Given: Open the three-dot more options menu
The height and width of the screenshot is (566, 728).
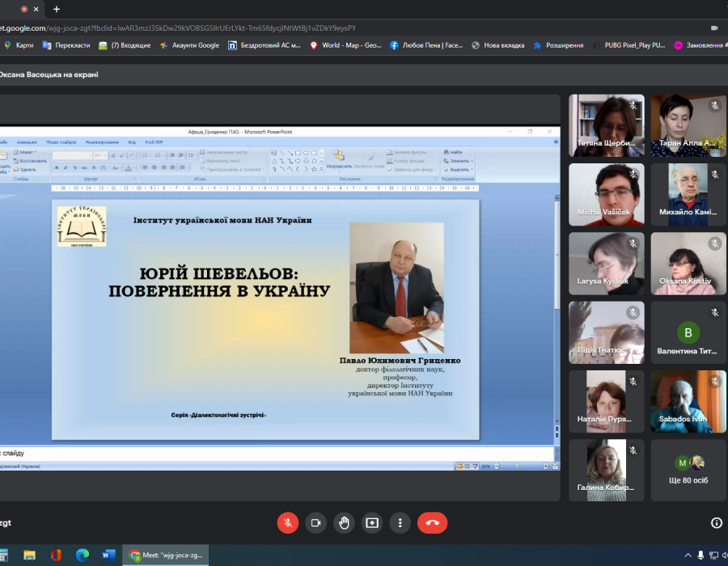Looking at the screenshot, I should click(400, 523).
